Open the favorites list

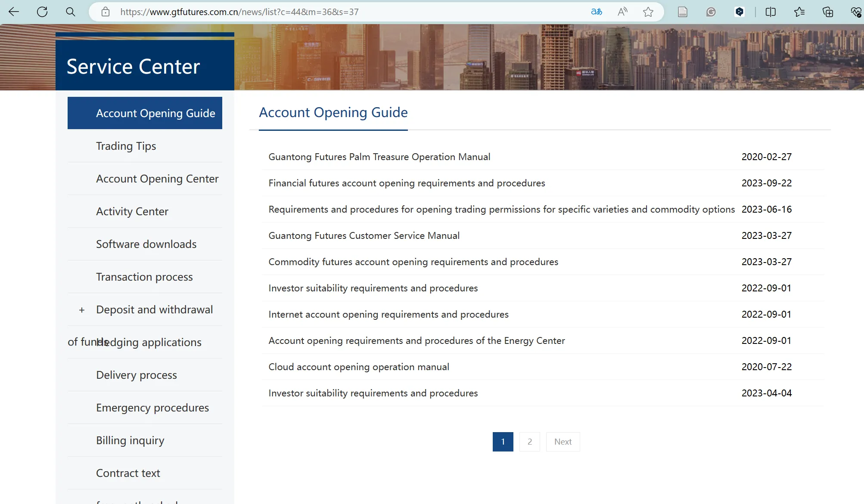[x=799, y=12]
